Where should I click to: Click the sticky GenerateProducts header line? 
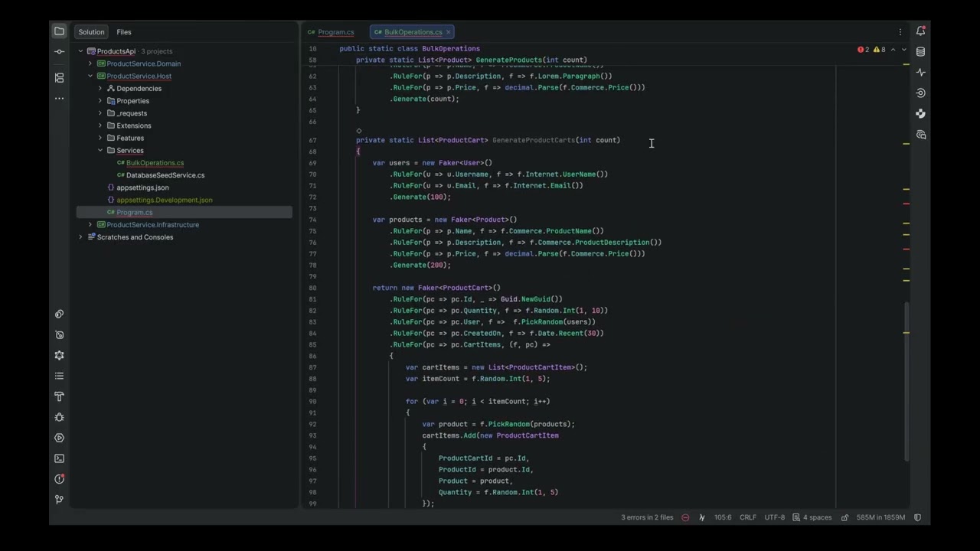pyautogui.click(x=472, y=60)
